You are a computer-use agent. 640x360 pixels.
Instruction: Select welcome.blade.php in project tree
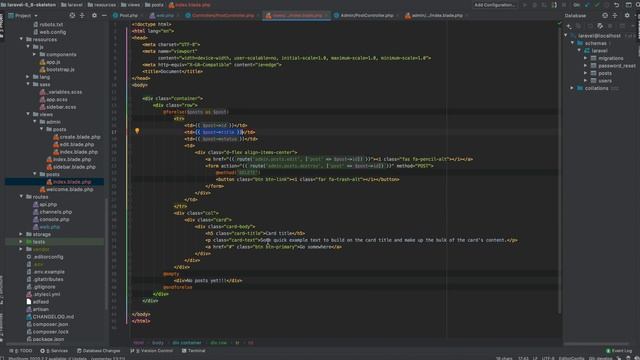[66, 189]
